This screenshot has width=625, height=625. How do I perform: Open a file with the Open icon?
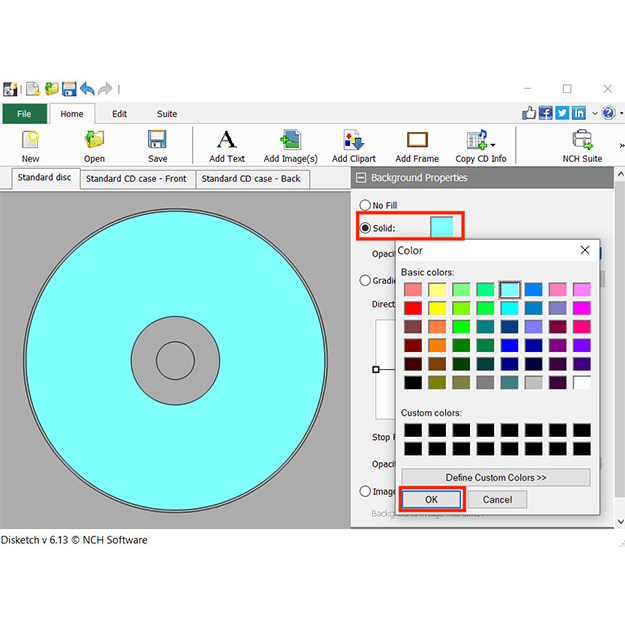pos(94,146)
